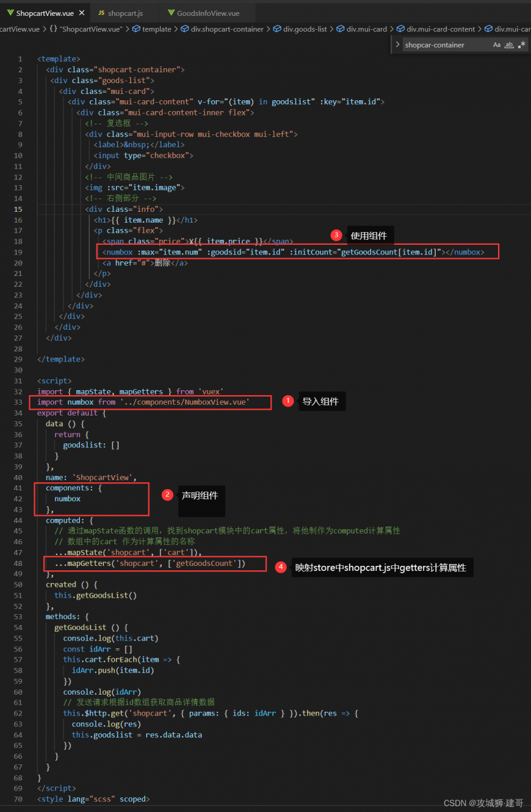Click line number 48 in the gutter
Viewport: 531px width, 812px height.
click(x=18, y=563)
